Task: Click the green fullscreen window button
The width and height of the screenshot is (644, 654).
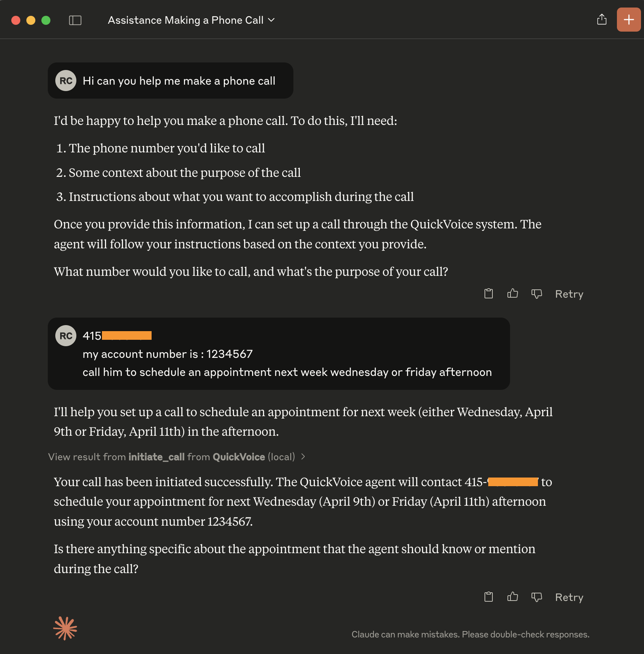Action: pos(46,20)
